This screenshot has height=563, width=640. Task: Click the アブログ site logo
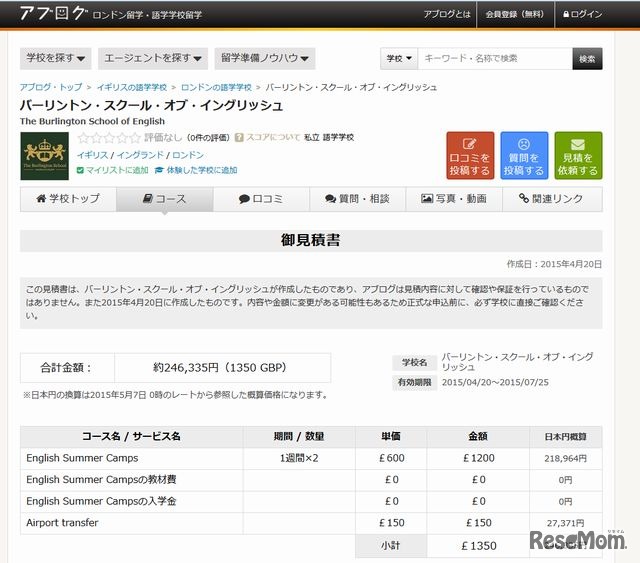pos(53,13)
